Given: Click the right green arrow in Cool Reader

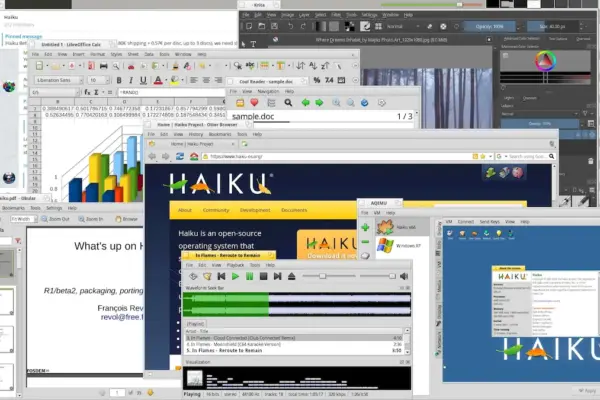Looking at the screenshot, I should click(319, 103).
